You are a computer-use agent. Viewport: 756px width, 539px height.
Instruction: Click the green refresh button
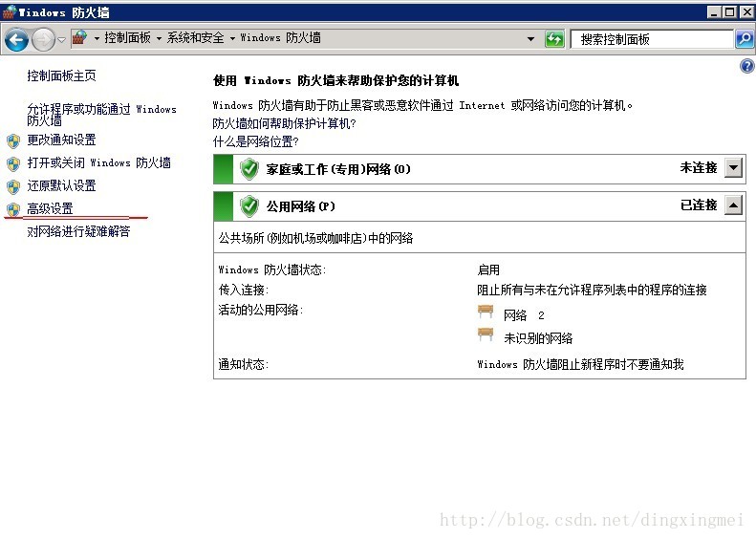pyautogui.click(x=554, y=39)
